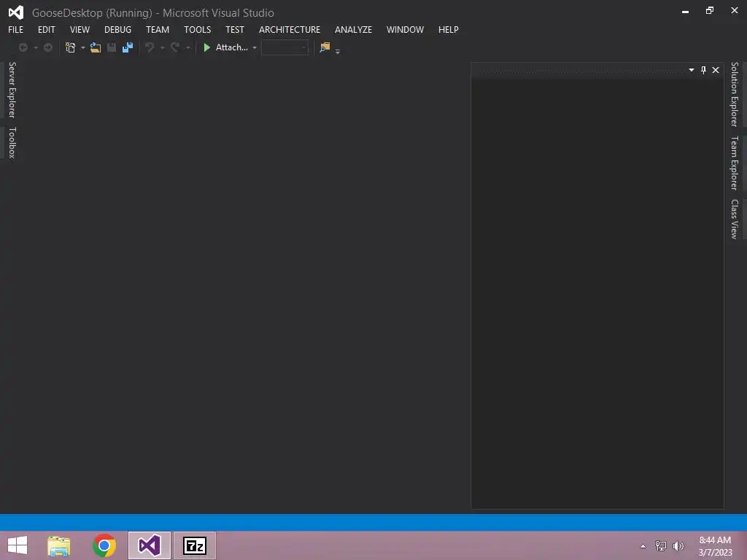747x560 pixels.
Task: Expand the Navigate Backward history dropdown
Action: [36, 47]
